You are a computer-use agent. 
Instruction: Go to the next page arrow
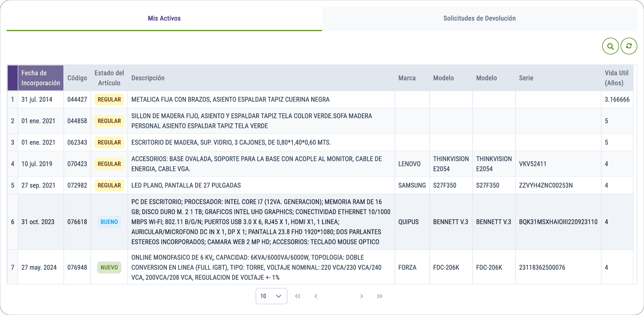coord(361,296)
